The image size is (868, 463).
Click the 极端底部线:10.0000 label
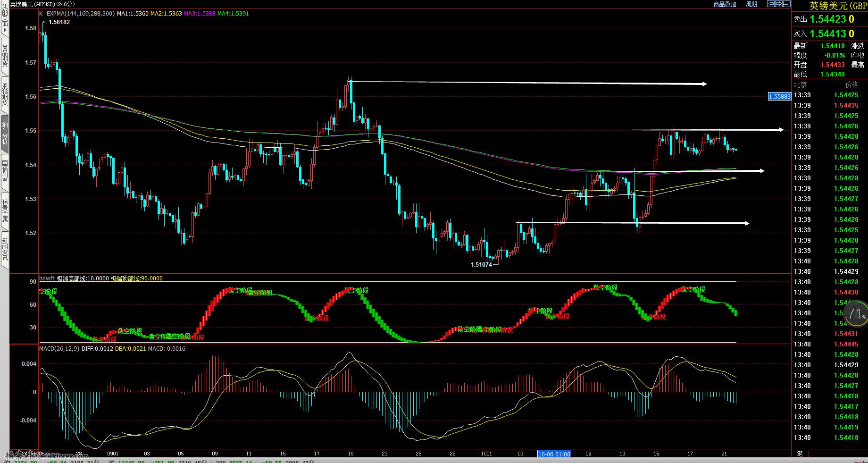83,278
